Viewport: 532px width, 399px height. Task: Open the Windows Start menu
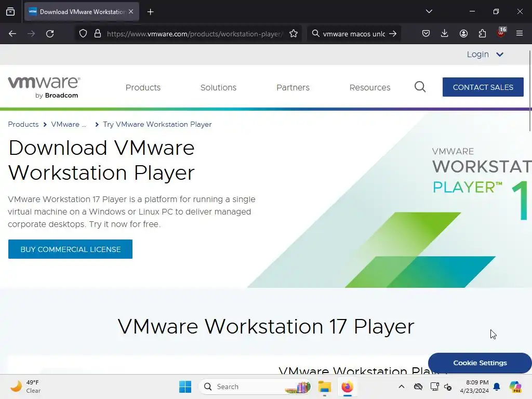click(185, 387)
